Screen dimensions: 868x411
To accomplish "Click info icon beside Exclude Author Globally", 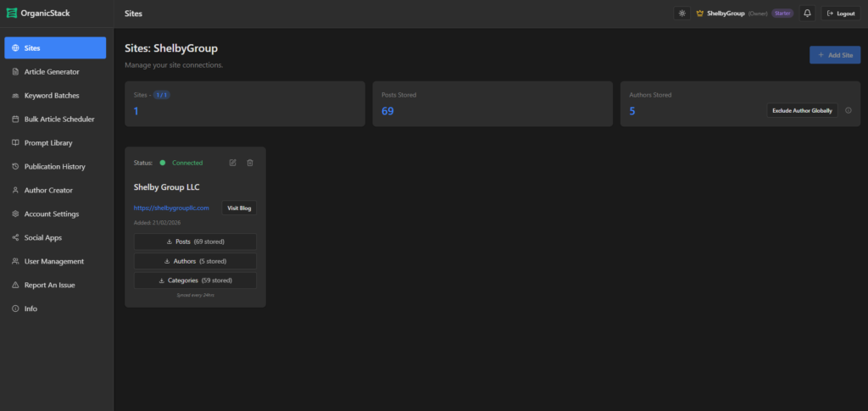I will pos(849,110).
